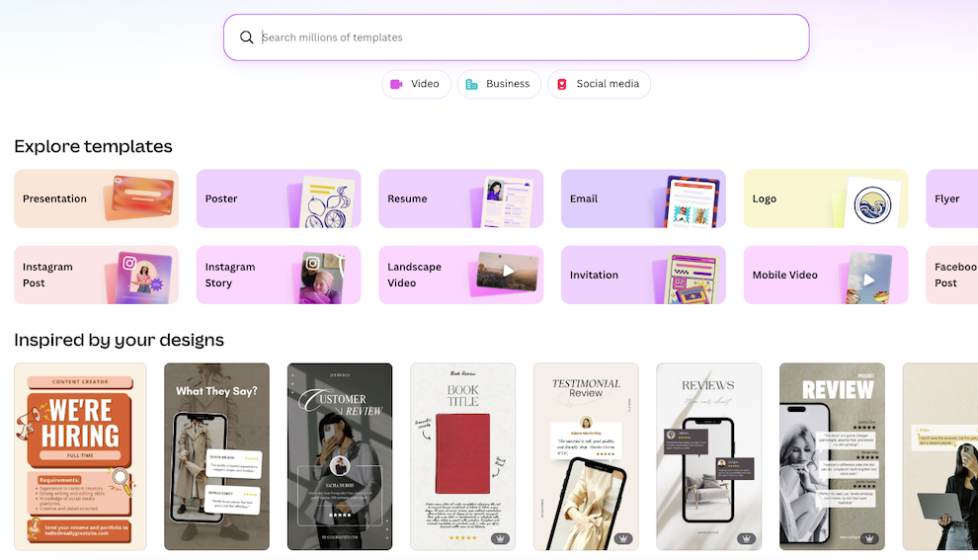Viewport: 978px width, 560px height.
Task: Open the Instagram Story category card
Action: point(279,275)
